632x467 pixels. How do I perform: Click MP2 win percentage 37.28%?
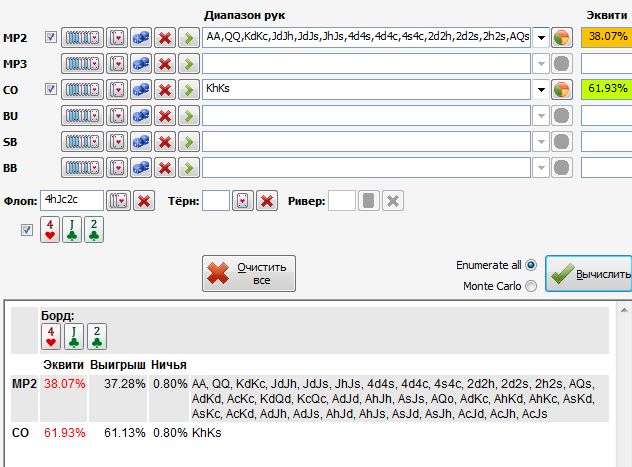point(125,384)
